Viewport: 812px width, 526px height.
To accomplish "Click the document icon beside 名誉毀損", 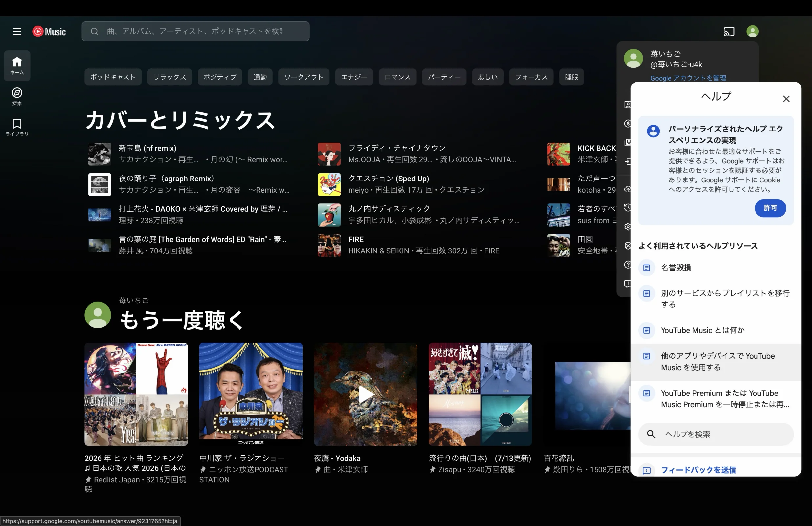I will coord(646,268).
